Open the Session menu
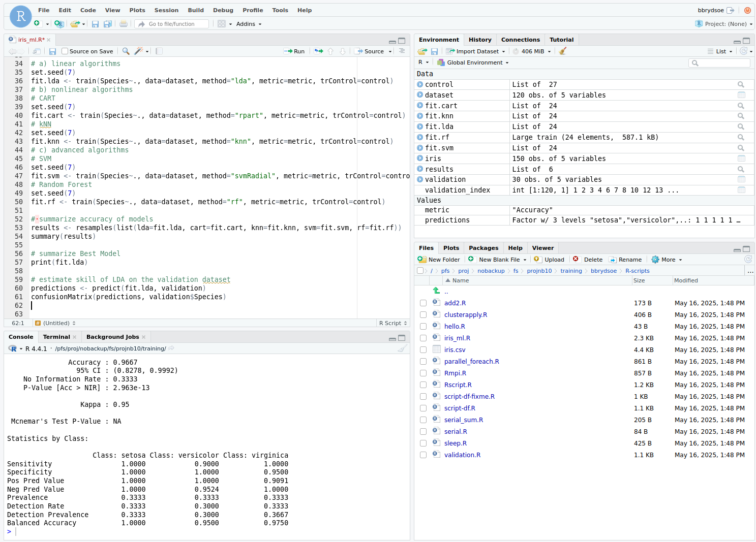The height and width of the screenshot is (542, 756). (x=166, y=10)
